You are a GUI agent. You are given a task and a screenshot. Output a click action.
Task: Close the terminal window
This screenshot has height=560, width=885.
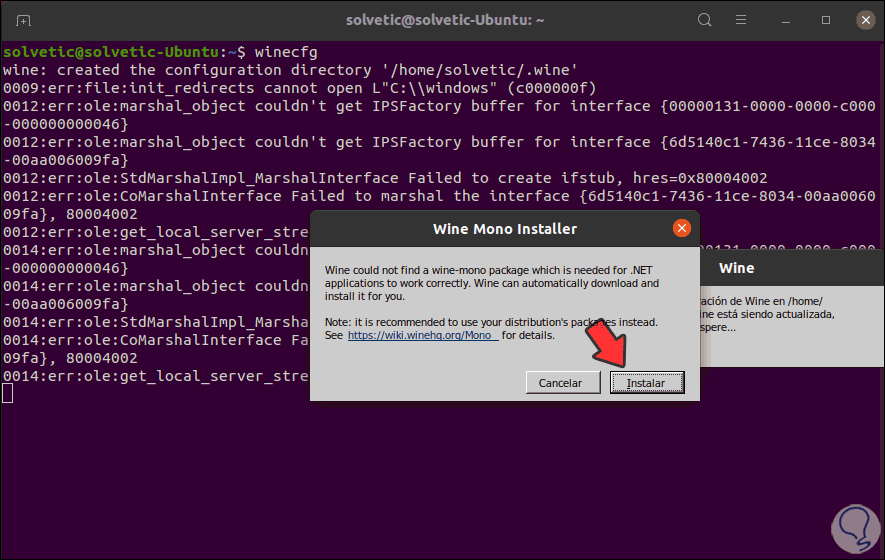tap(866, 20)
